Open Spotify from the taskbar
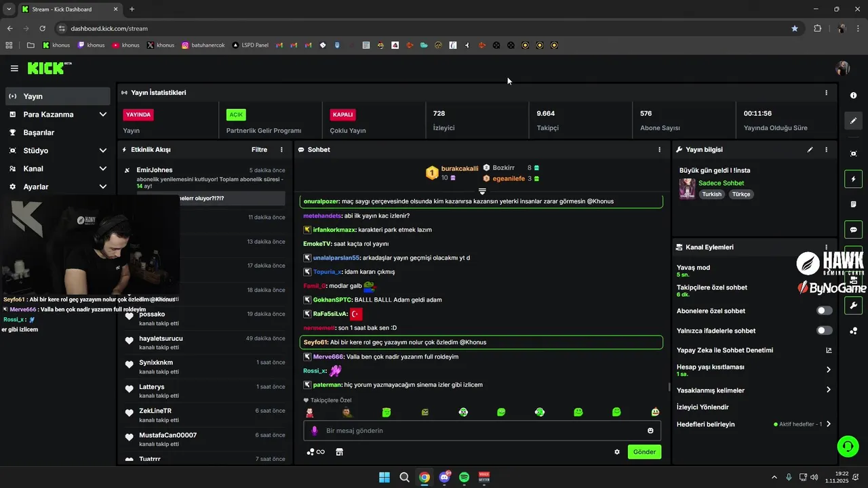The image size is (868, 488). coord(464,477)
